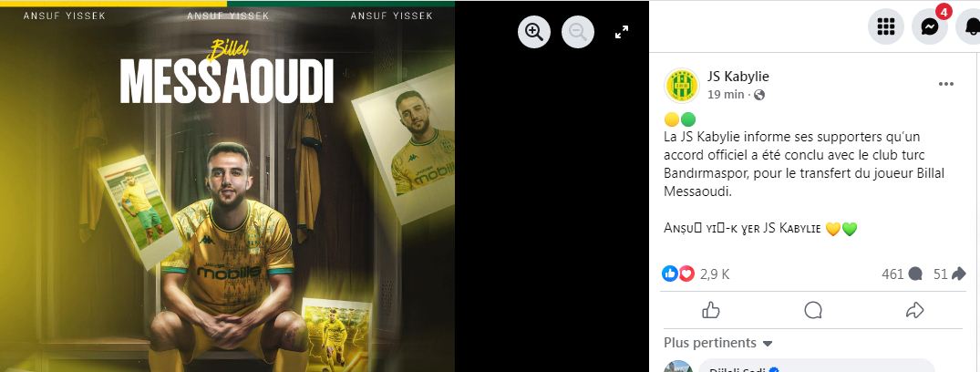Screen dimensions: 980x372
Task: View the 51 shares
Action: click(949, 274)
